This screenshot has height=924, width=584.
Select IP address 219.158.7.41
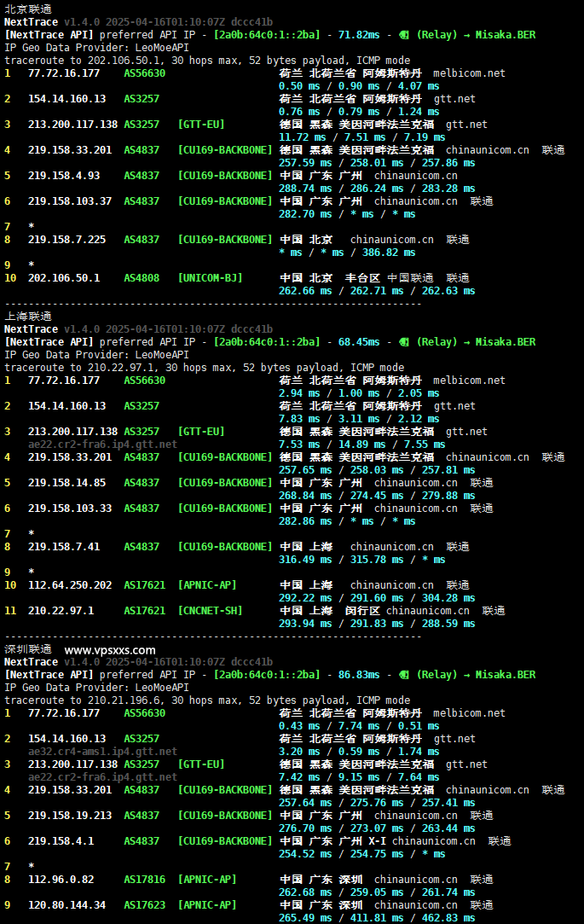(x=64, y=546)
